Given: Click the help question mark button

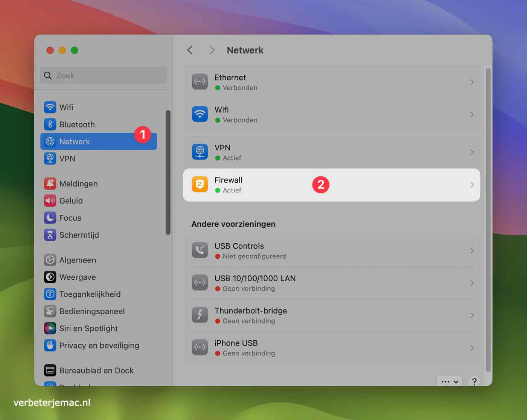Looking at the screenshot, I should tap(474, 381).
